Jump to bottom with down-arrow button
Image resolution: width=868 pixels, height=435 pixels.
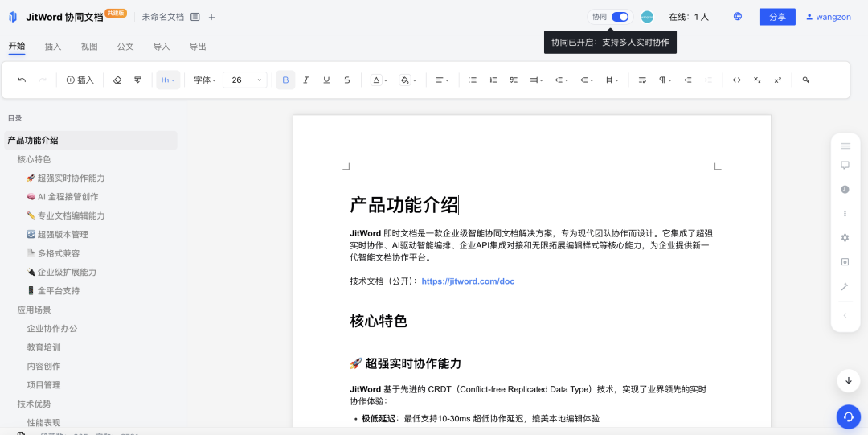848,380
